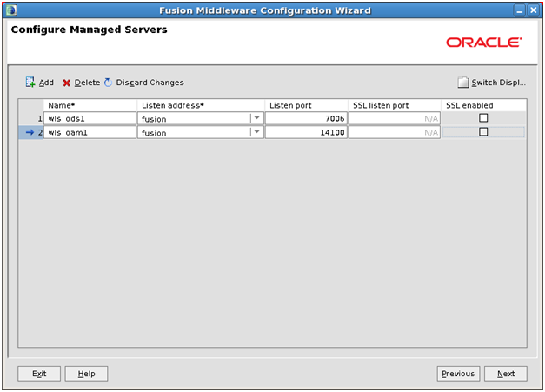This screenshot has width=545, height=392.
Task: Click the listen port field showing 14100
Action: point(306,132)
